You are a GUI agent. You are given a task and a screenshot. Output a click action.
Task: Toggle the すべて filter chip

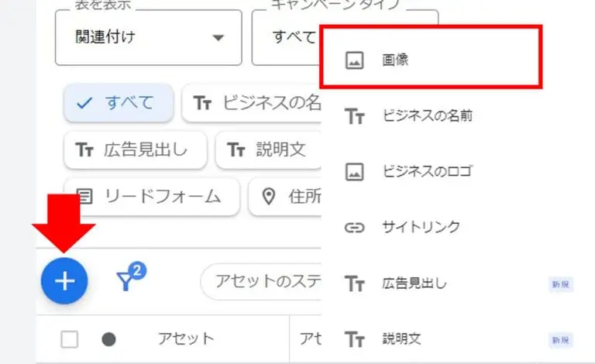tap(118, 103)
